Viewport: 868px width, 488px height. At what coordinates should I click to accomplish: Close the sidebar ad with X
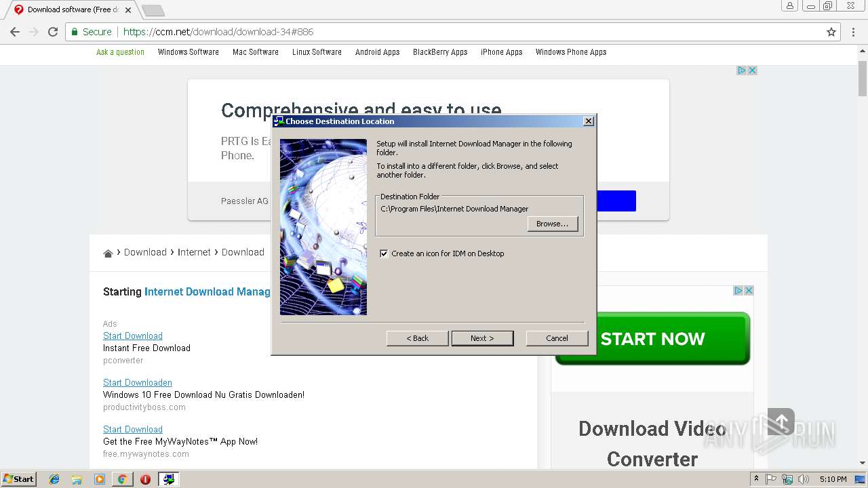[x=749, y=290]
